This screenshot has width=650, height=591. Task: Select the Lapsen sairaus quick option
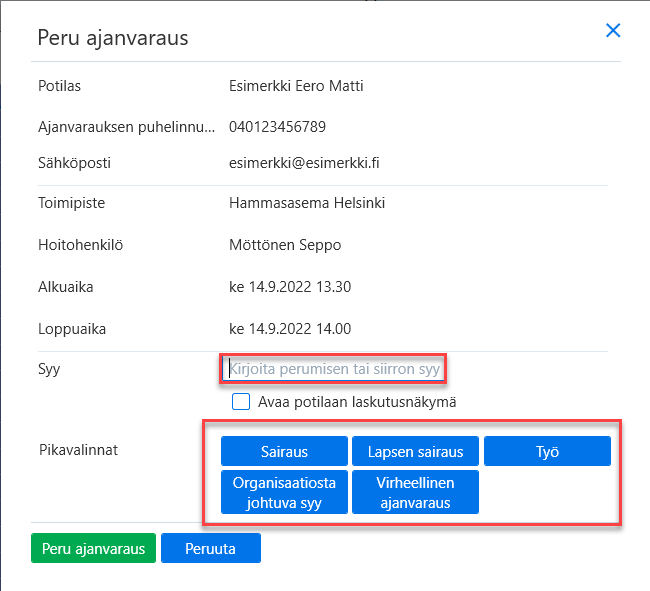[415, 451]
